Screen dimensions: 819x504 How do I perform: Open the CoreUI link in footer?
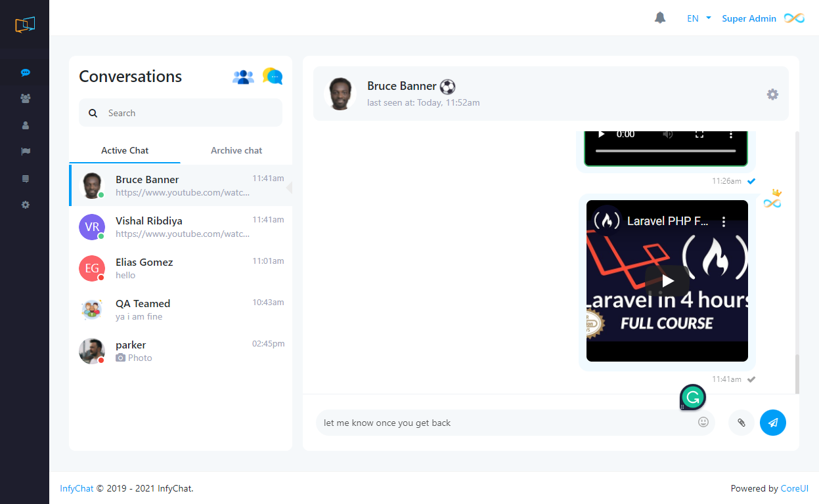794,488
